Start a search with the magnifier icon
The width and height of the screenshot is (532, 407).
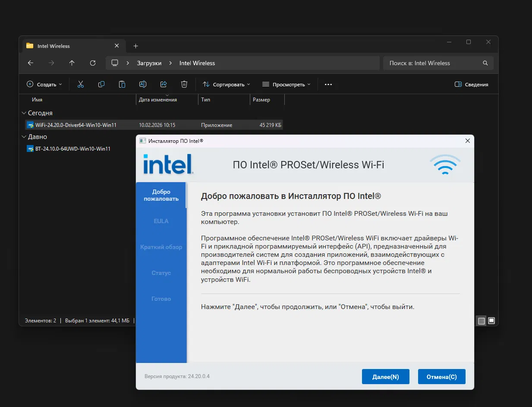[485, 63]
